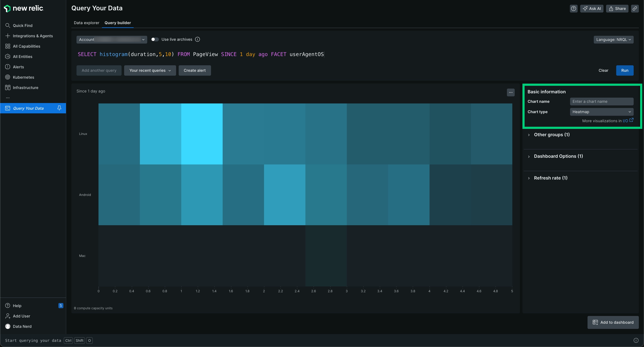Click the Query Your Data terminal icon
The image size is (644, 347).
click(x=8, y=108)
